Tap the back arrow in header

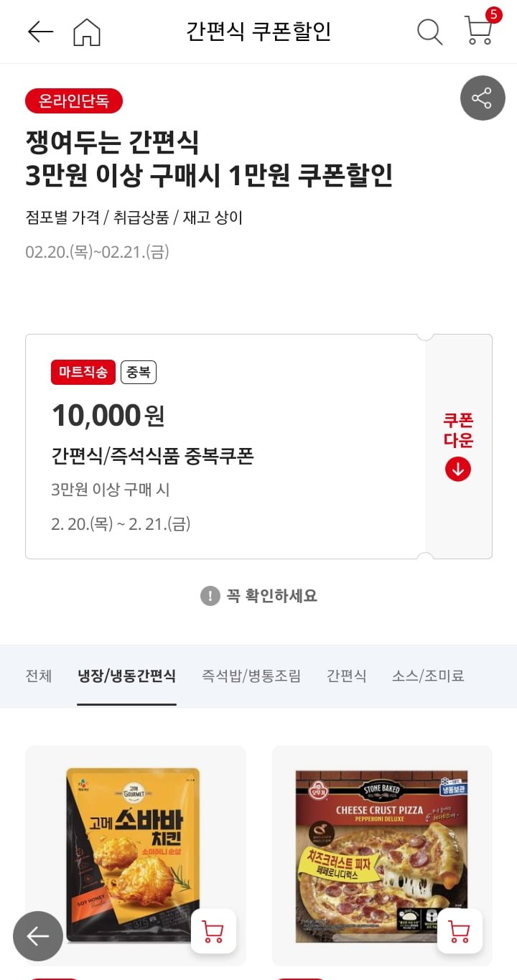[40, 32]
